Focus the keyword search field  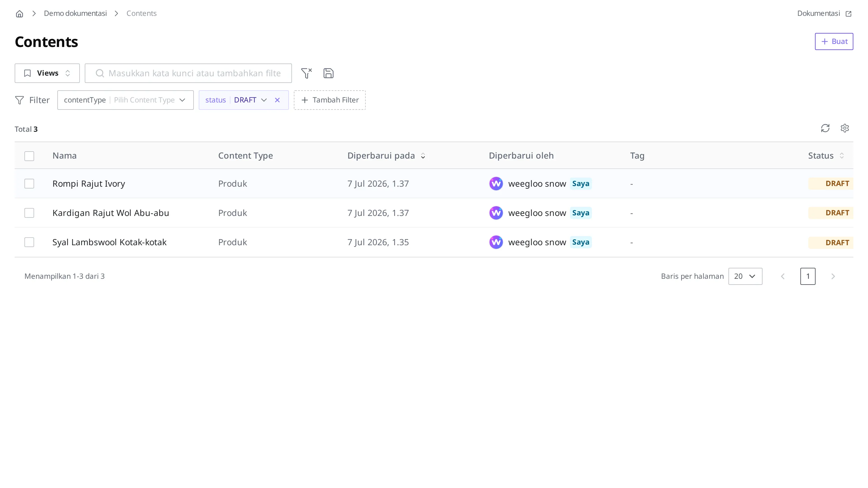pyautogui.click(x=188, y=73)
